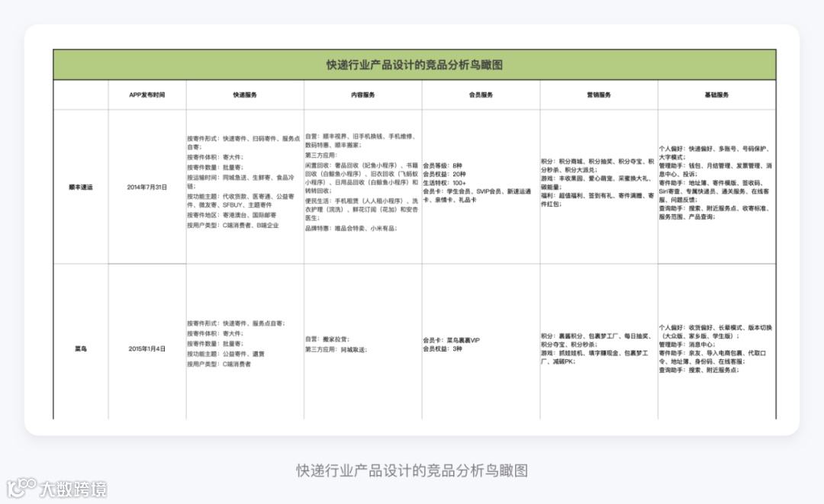Click 管理助手: 消息中心 in 菜鸟 row
The height and width of the screenshot is (504, 824).
pyautogui.click(x=687, y=345)
